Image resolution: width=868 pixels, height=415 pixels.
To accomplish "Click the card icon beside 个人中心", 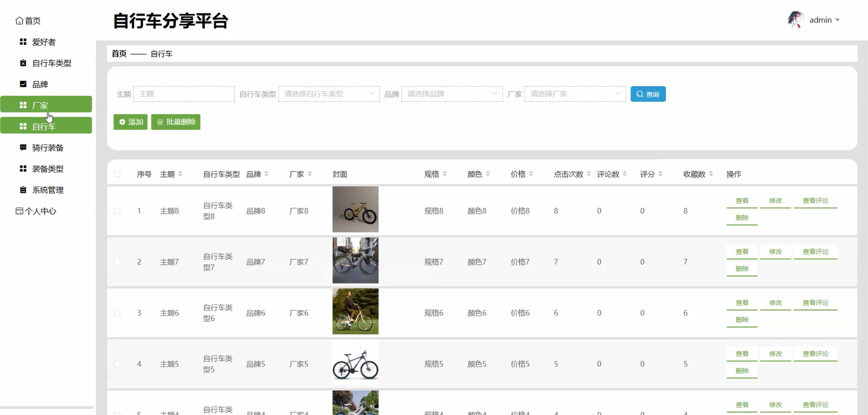I will (x=19, y=211).
